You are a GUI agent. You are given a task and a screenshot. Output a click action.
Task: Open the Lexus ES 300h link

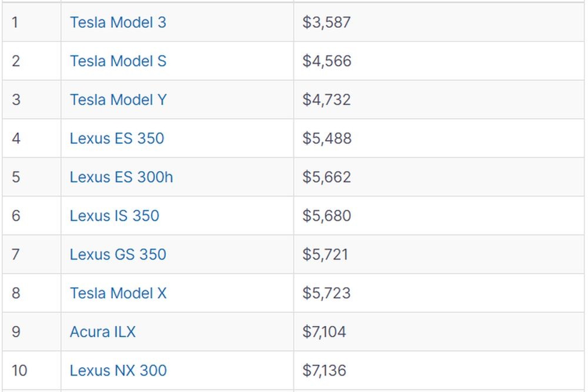click(x=121, y=177)
